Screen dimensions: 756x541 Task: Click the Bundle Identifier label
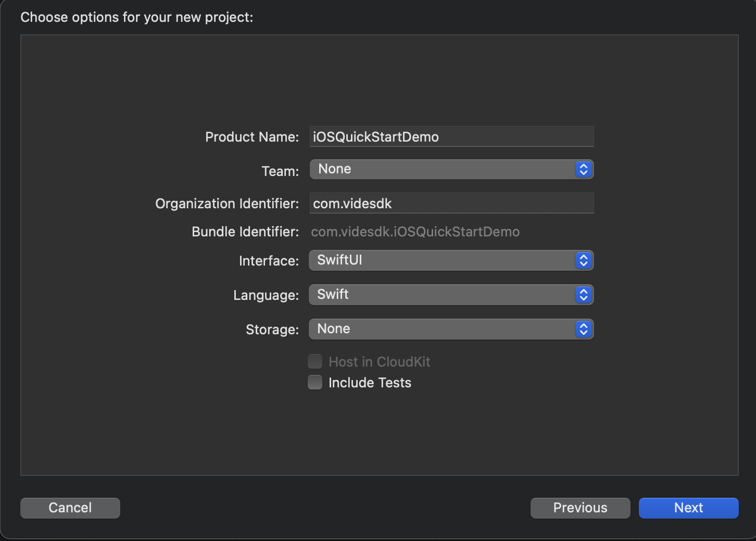tap(245, 232)
